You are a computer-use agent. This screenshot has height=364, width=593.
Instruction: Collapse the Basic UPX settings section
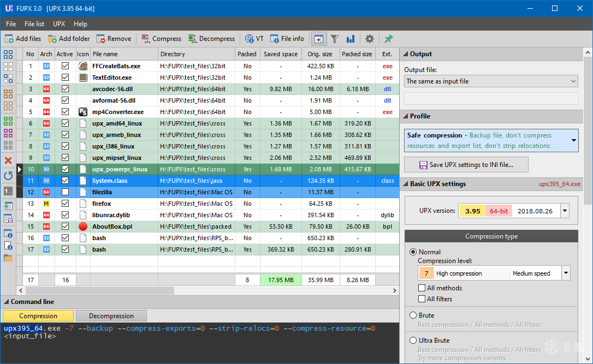coord(405,184)
